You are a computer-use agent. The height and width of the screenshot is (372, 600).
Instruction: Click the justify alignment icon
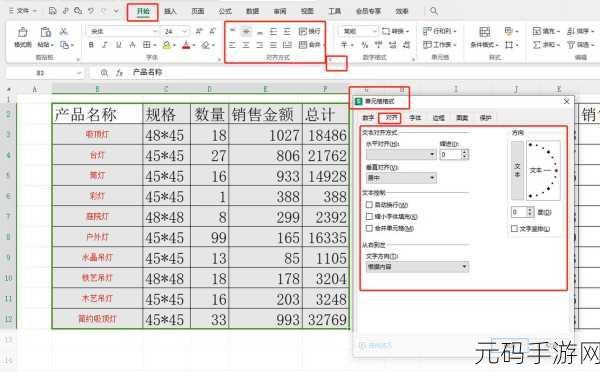(273, 45)
